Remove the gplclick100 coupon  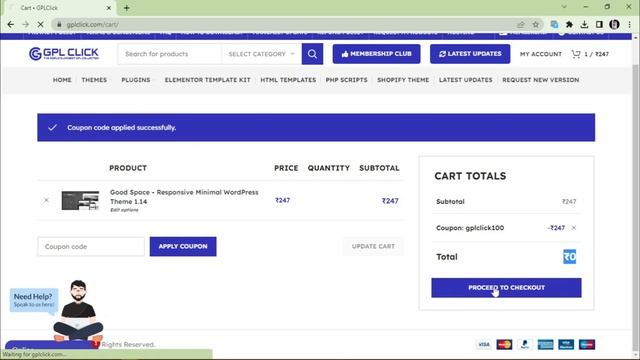click(x=574, y=228)
